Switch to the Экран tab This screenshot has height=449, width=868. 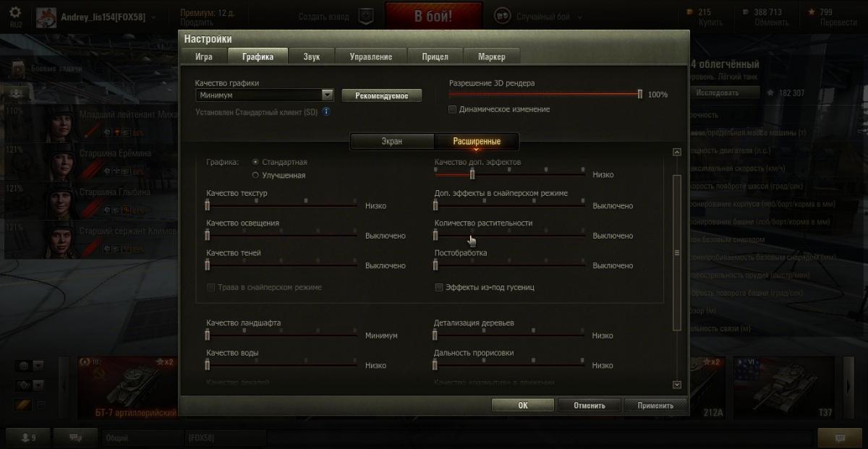click(x=392, y=141)
